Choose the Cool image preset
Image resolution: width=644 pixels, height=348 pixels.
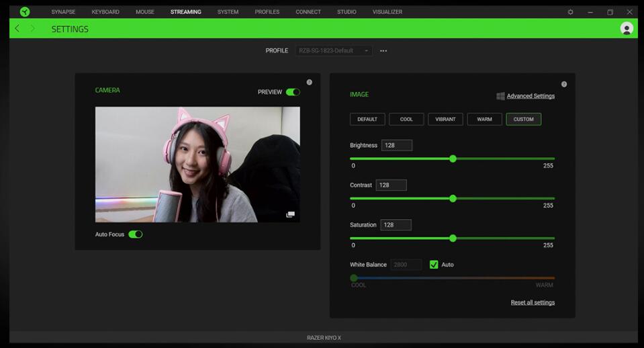(x=406, y=119)
